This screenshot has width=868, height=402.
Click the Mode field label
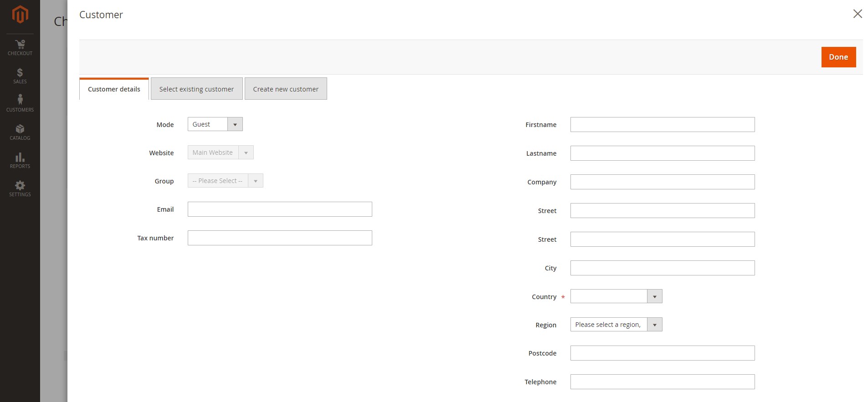(x=165, y=125)
